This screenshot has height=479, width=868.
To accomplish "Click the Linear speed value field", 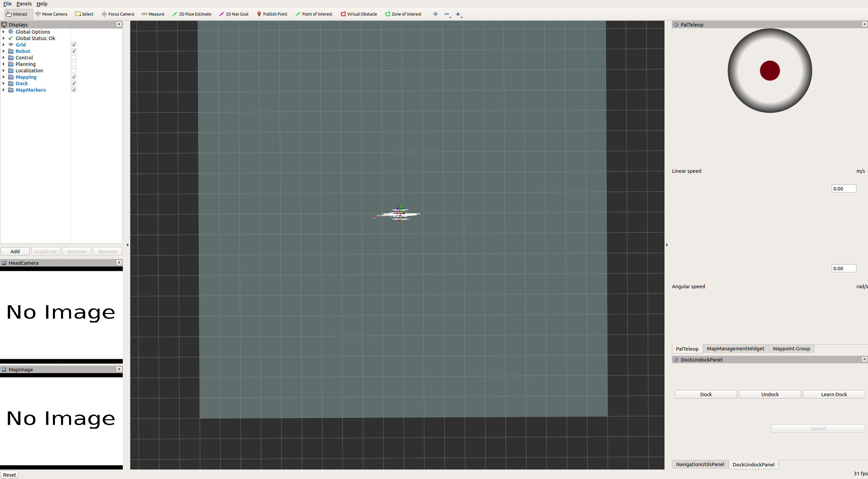I will tap(844, 188).
